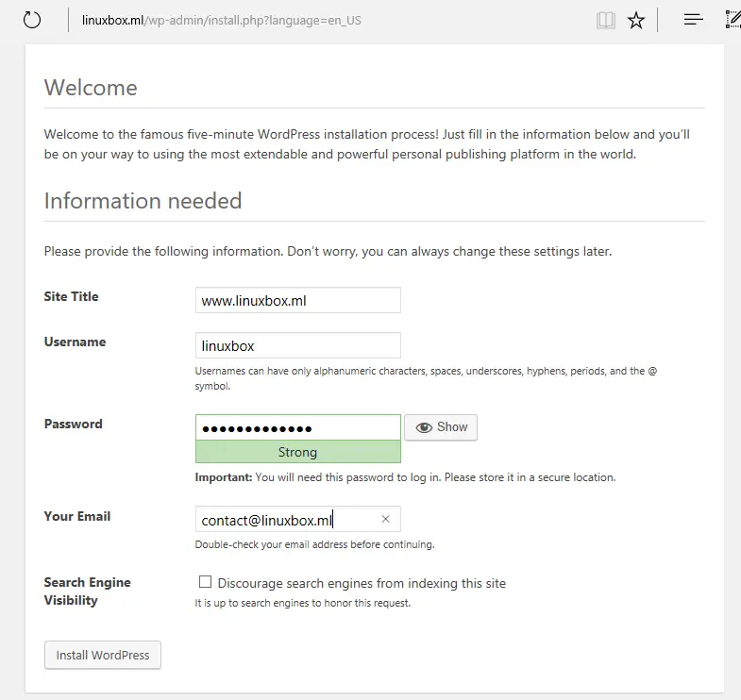Add page to favorites star icon
741x700 pixels.
(x=635, y=21)
